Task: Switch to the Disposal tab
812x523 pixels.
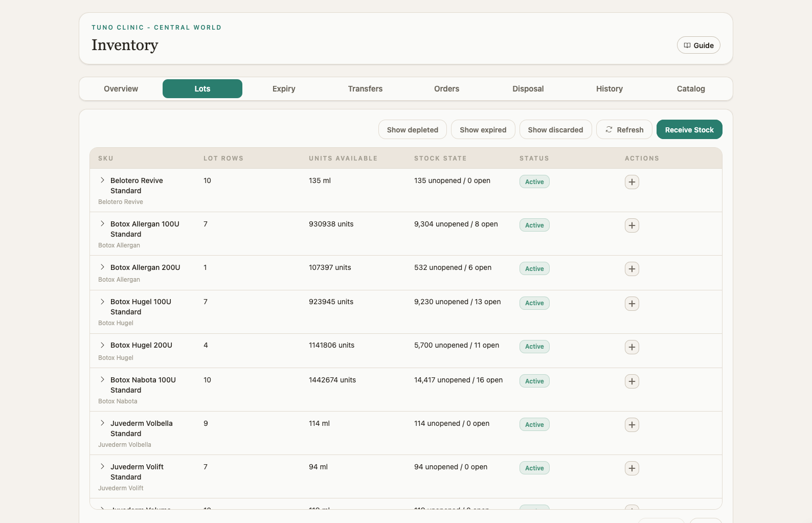Action: tap(528, 88)
